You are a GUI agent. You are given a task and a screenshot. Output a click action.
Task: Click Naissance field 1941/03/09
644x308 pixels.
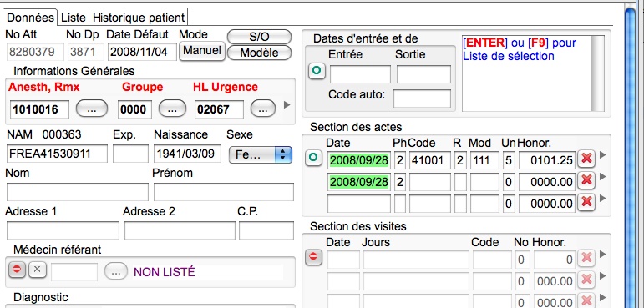[187, 154]
